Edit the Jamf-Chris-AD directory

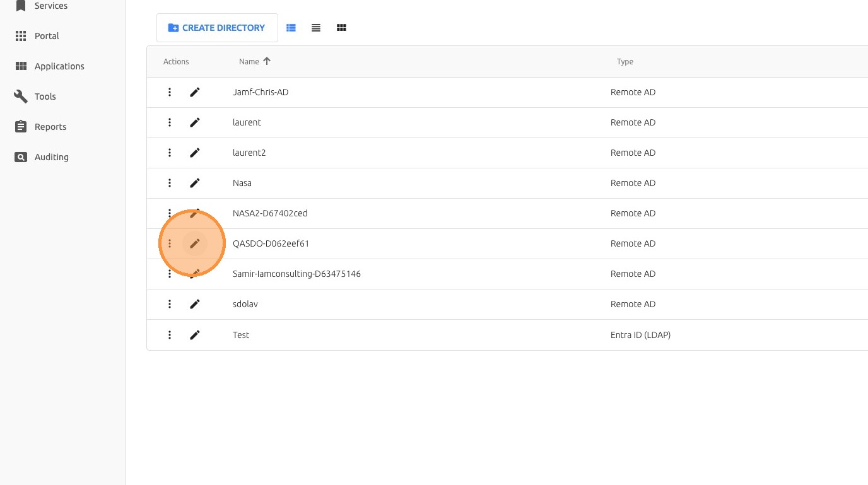(195, 92)
